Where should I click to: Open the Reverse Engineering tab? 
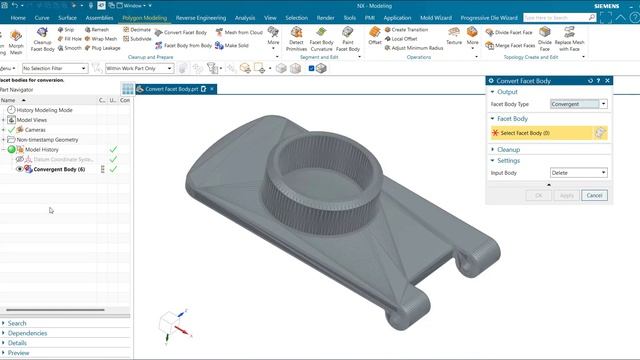tap(201, 18)
